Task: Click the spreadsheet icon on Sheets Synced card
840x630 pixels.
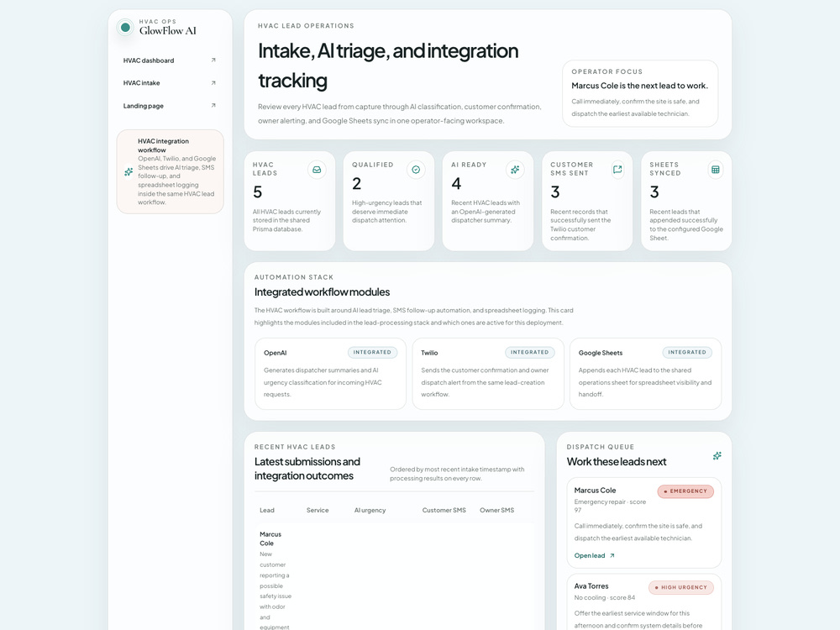Action: [x=715, y=170]
